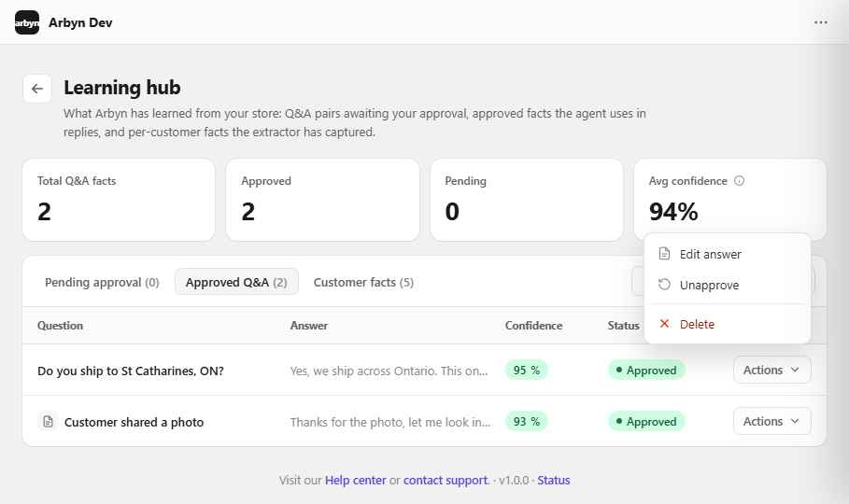The width and height of the screenshot is (849, 504).
Task: Click the Arbyn app logo icon
Action: tap(26, 22)
